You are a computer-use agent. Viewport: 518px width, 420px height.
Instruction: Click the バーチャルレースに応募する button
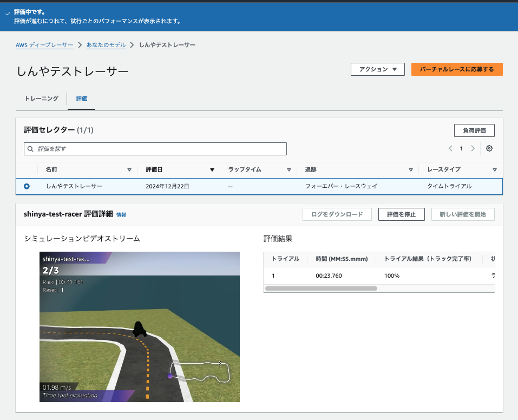click(x=456, y=69)
